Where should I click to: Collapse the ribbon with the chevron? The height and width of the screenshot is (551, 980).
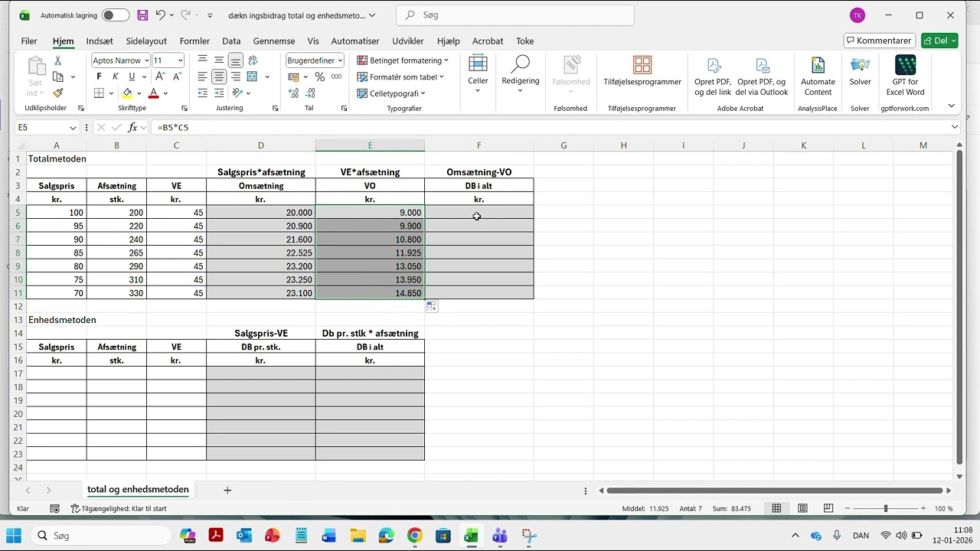click(951, 106)
